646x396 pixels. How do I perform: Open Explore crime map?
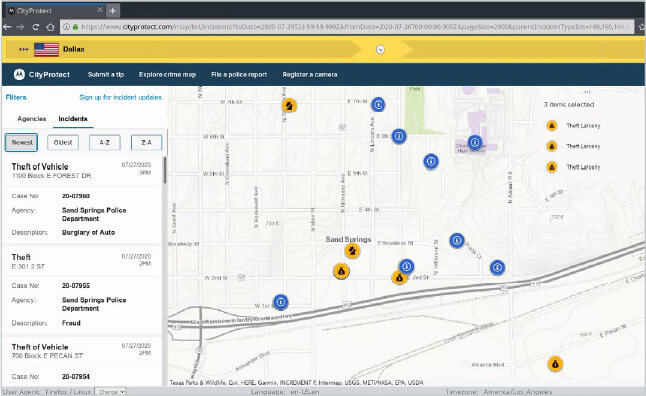167,75
